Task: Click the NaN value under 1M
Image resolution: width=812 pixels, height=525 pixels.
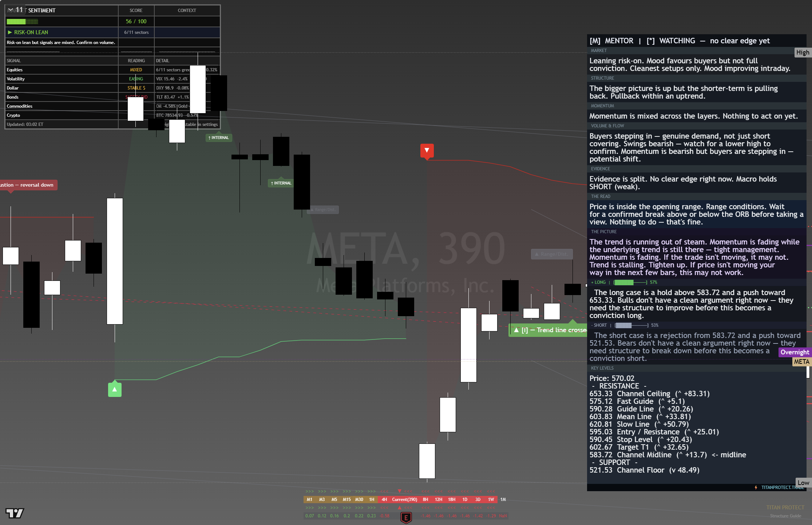Action: [503, 516]
